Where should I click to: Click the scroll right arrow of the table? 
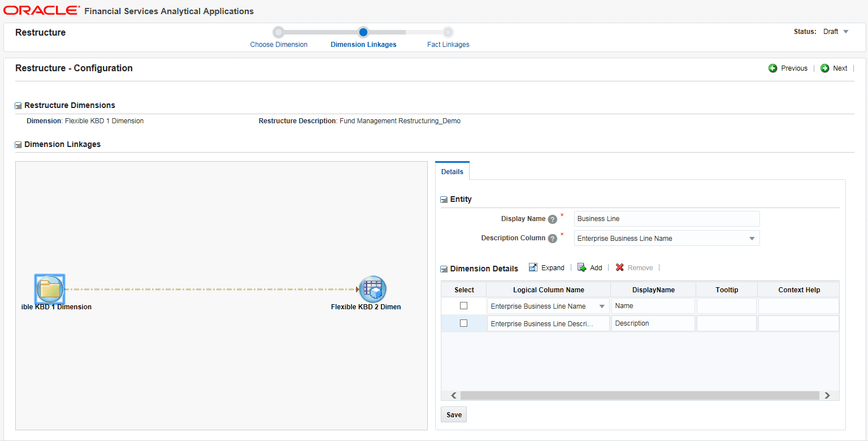[827, 396]
